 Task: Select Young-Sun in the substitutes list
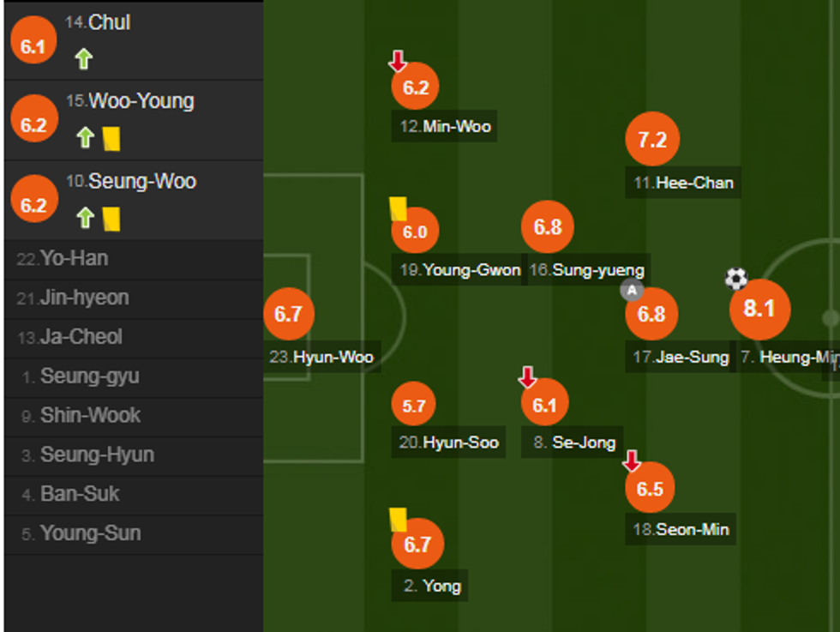pyautogui.click(x=90, y=533)
